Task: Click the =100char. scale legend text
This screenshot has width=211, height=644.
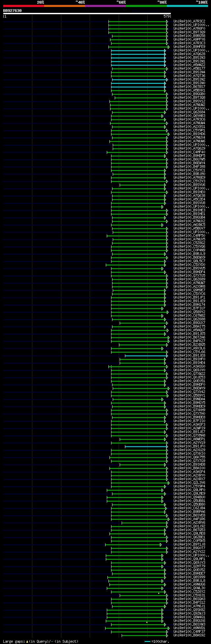Action: 160,641
